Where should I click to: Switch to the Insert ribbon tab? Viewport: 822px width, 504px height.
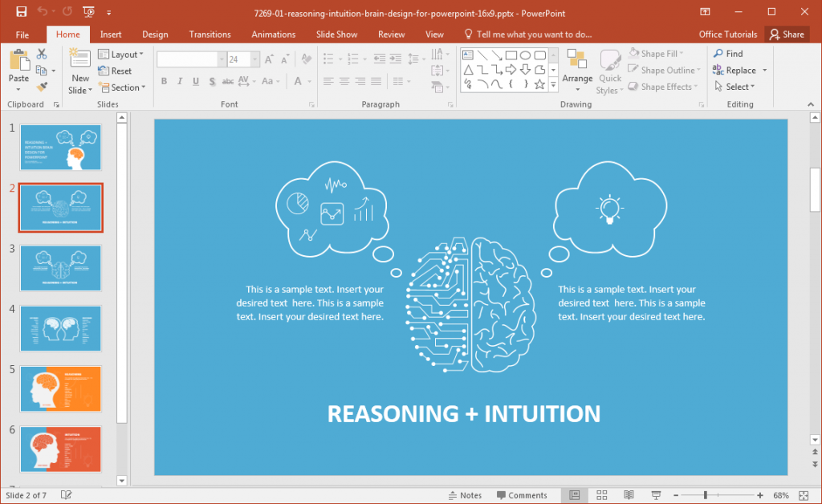point(110,34)
